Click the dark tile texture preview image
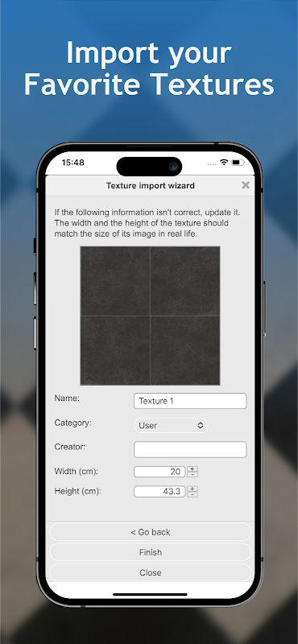298x644 pixels. 150,316
